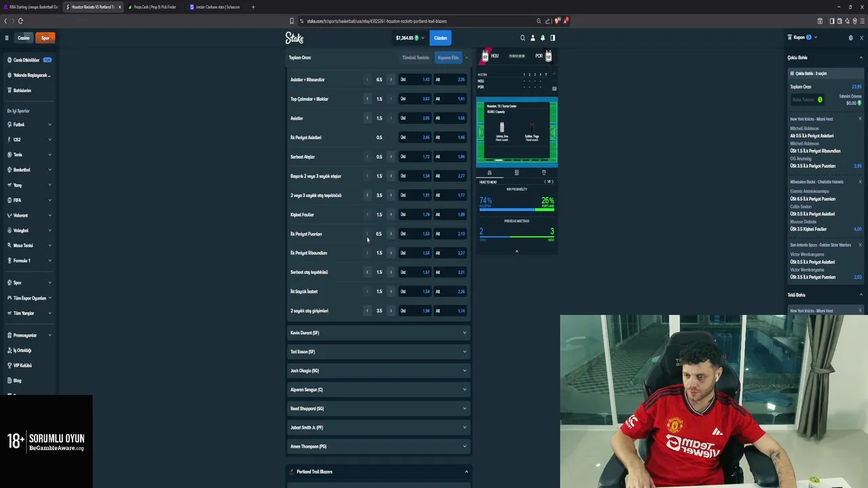Decrease 2 sayılık atış girişimleri line
The width and height of the screenshot is (868, 488).
(x=368, y=310)
